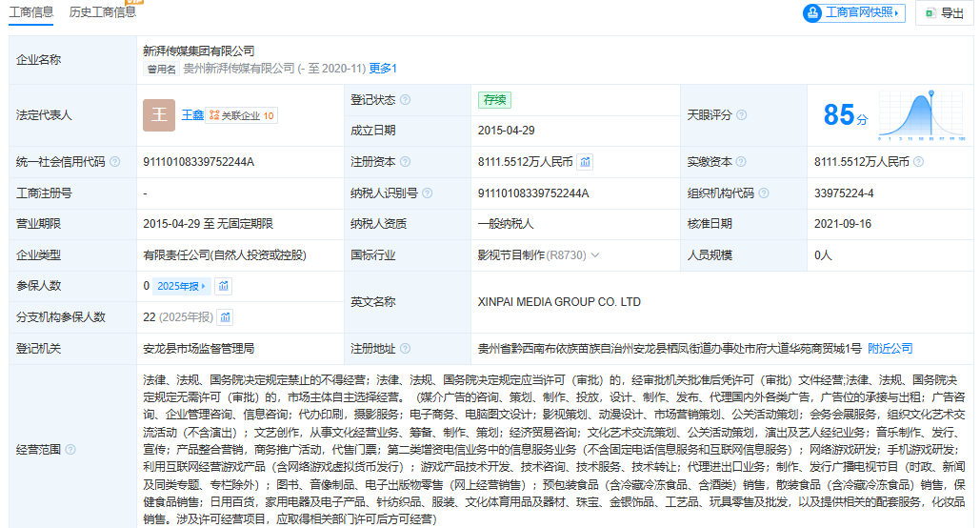Click the 存续 status tag

tap(494, 99)
